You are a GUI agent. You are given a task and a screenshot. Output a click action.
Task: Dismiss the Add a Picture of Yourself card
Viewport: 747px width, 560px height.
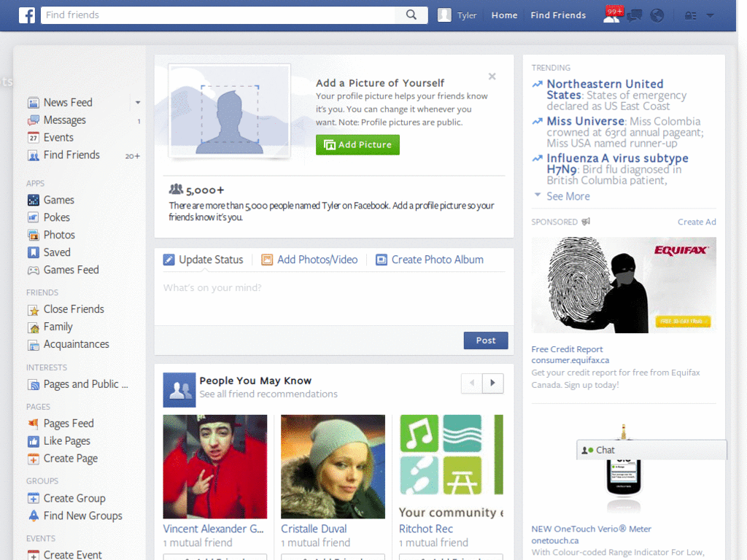pos(492,76)
